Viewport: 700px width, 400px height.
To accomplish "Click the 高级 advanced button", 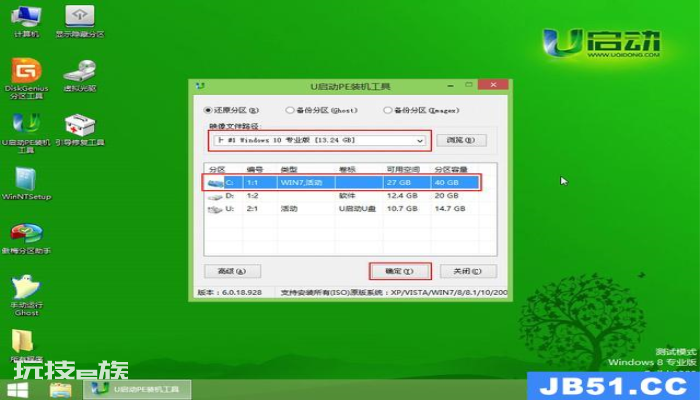I will click(232, 271).
